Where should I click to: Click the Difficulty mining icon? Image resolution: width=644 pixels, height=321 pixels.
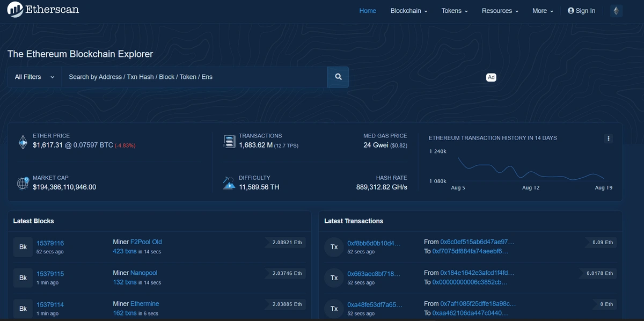click(229, 183)
